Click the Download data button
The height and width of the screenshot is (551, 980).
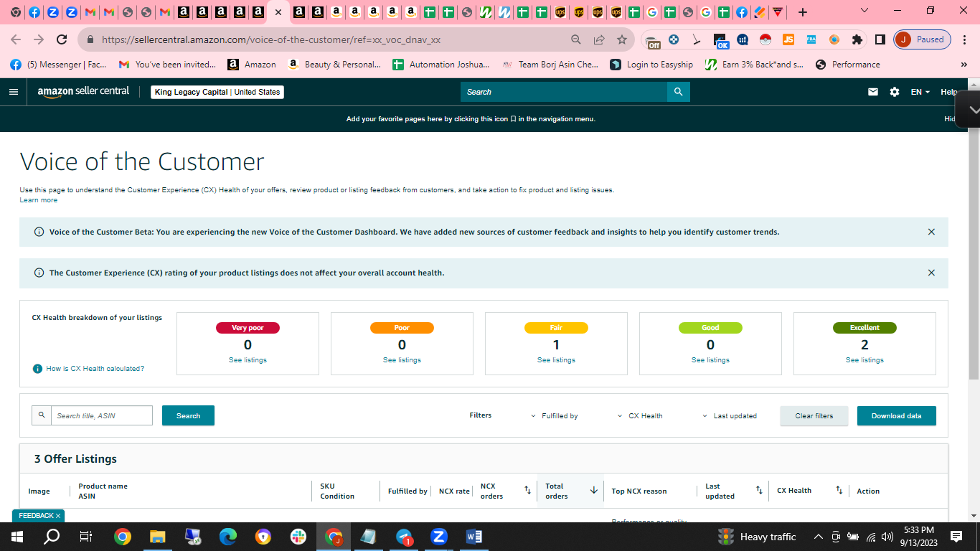coord(897,415)
